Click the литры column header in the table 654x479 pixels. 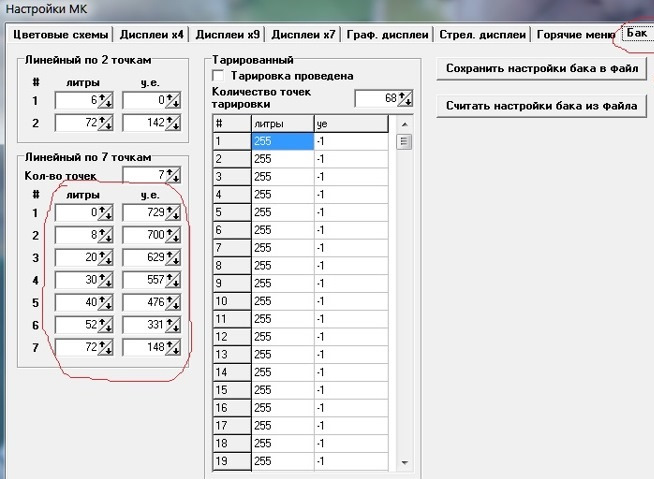pyautogui.click(x=283, y=124)
